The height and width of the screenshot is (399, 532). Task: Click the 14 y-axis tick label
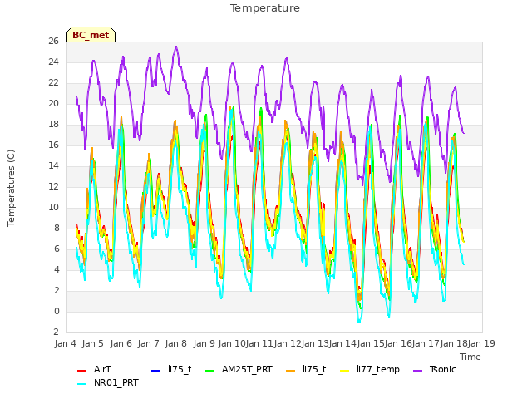point(53,165)
